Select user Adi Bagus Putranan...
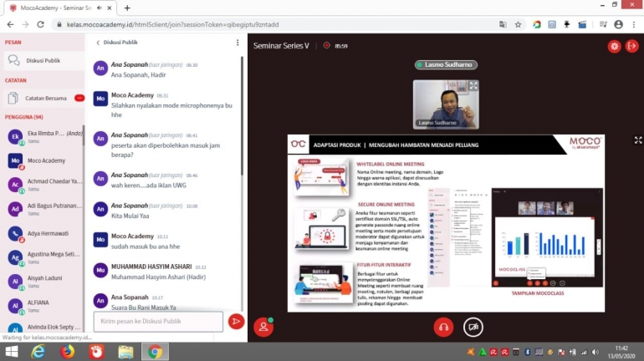This screenshot has height=361, width=644. (x=43, y=209)
